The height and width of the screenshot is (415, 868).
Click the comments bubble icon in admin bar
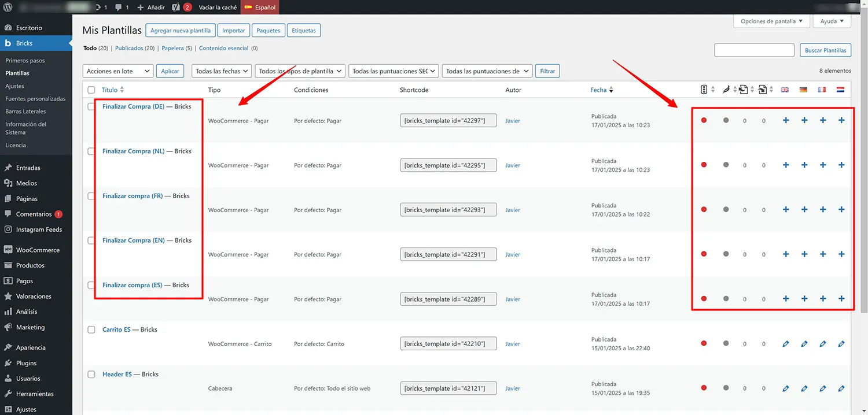[x=119, y=8]
